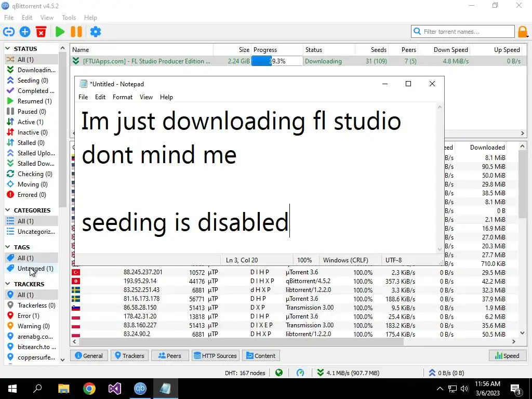Open the qBittorrent Edit menu
Screen dimensions: 532x399
27,18
